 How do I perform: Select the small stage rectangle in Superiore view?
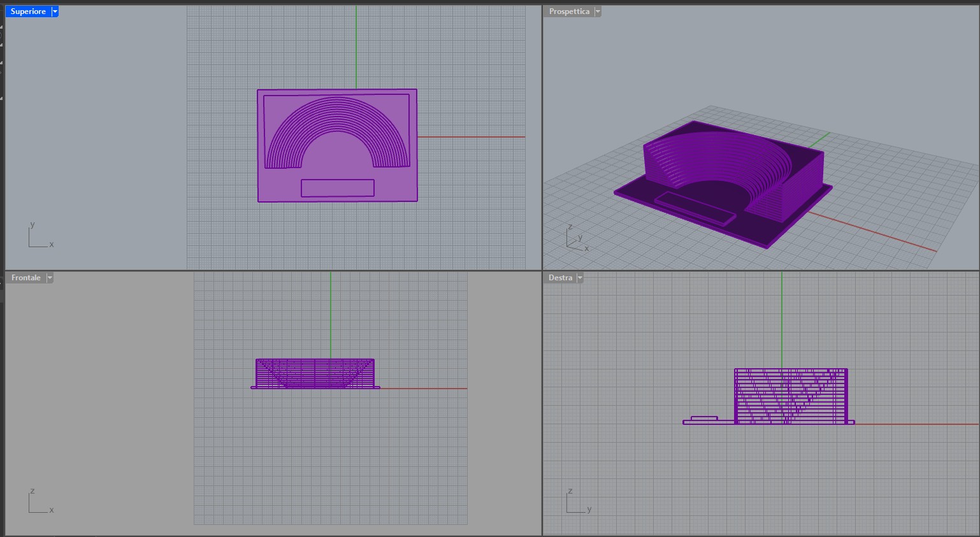click(337, 188)
